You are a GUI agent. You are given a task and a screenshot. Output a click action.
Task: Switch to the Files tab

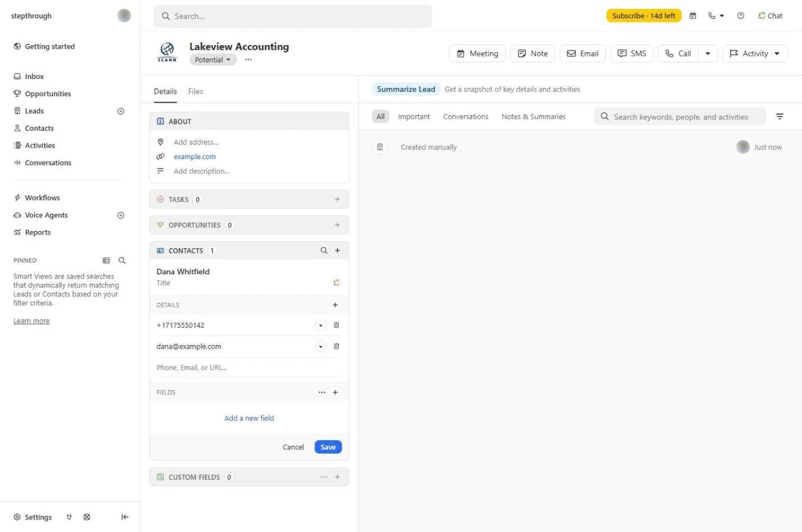coord(195,91)
